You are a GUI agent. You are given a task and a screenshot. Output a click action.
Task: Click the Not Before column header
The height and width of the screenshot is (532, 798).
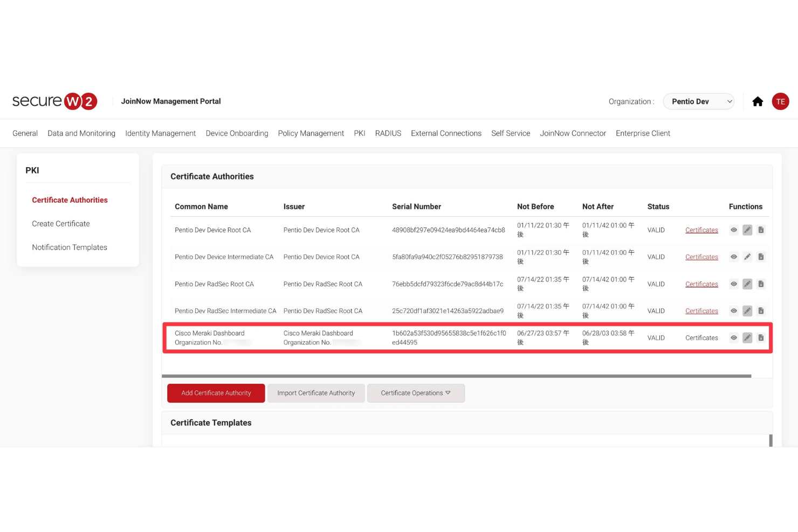[x=535, y=206]
